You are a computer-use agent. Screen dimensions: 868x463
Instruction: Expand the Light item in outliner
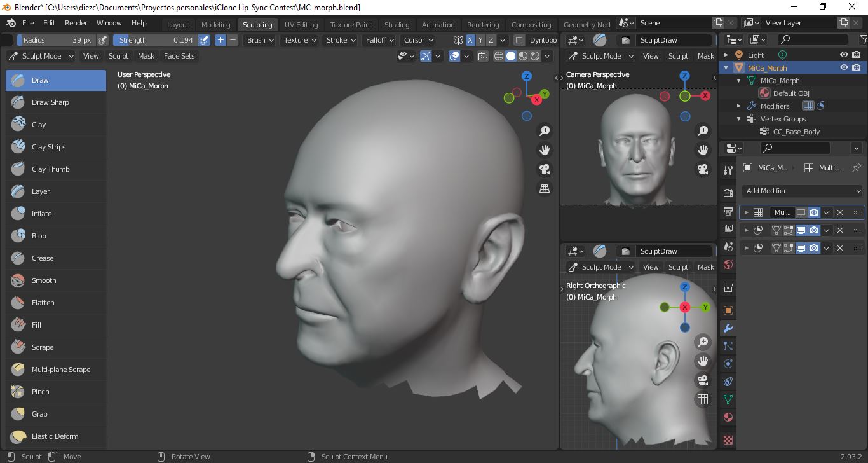[726, 55]
